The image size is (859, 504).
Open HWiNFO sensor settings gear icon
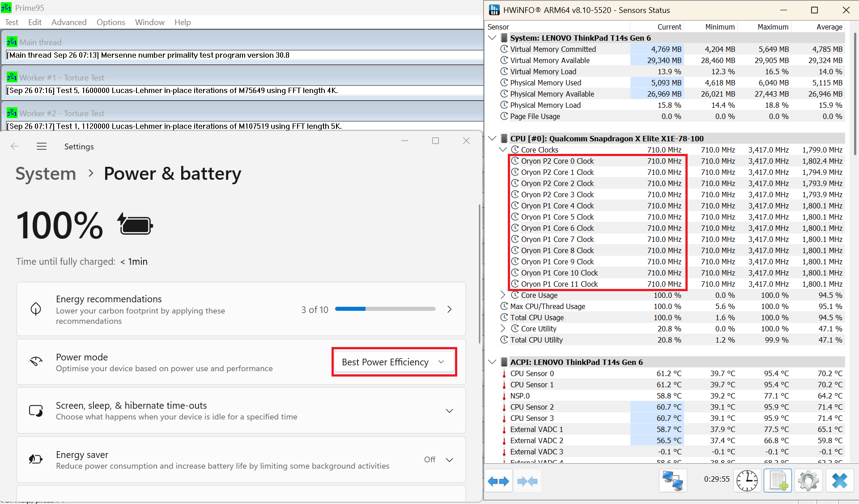pyautogui.click(x=808, y=481)
